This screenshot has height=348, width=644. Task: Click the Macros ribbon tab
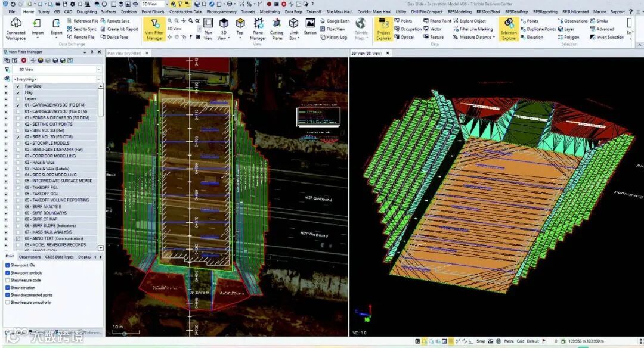coord(600,12)
